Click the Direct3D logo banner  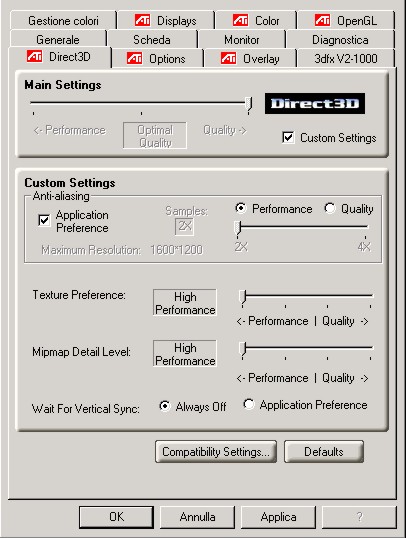[x=315, y=103]
